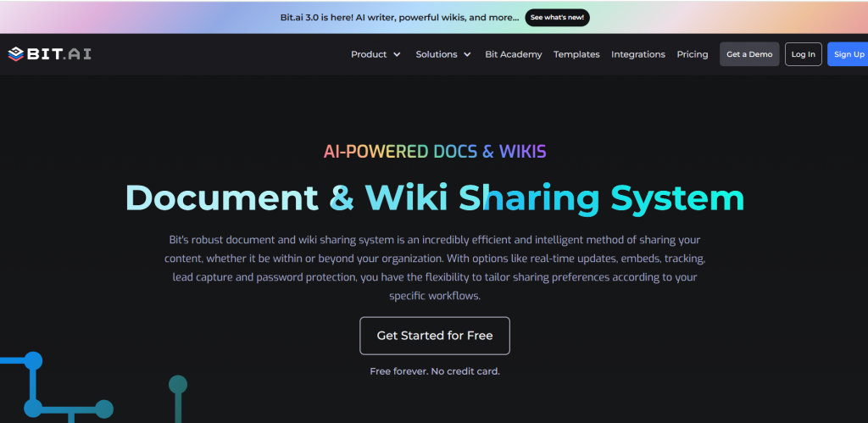View the Pricing page
The width and height of the screenshot is (868, 423).
point(692,54)
